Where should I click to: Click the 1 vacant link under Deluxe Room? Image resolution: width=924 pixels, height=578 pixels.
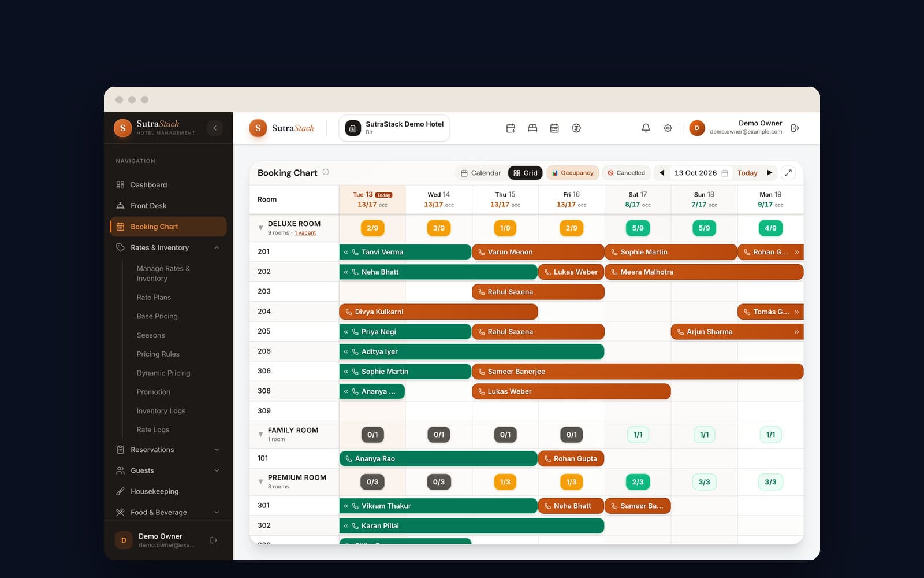pos(305,233)
